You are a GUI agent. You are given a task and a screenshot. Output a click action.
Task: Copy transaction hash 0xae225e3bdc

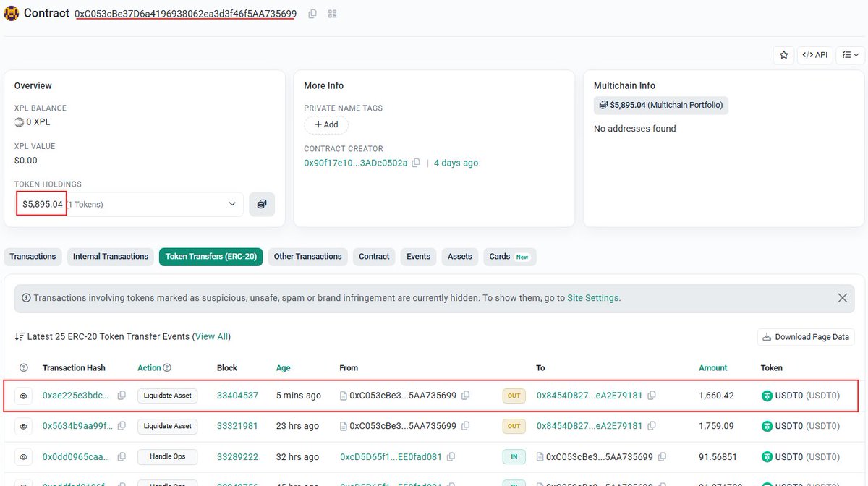[x=122, y=396]
